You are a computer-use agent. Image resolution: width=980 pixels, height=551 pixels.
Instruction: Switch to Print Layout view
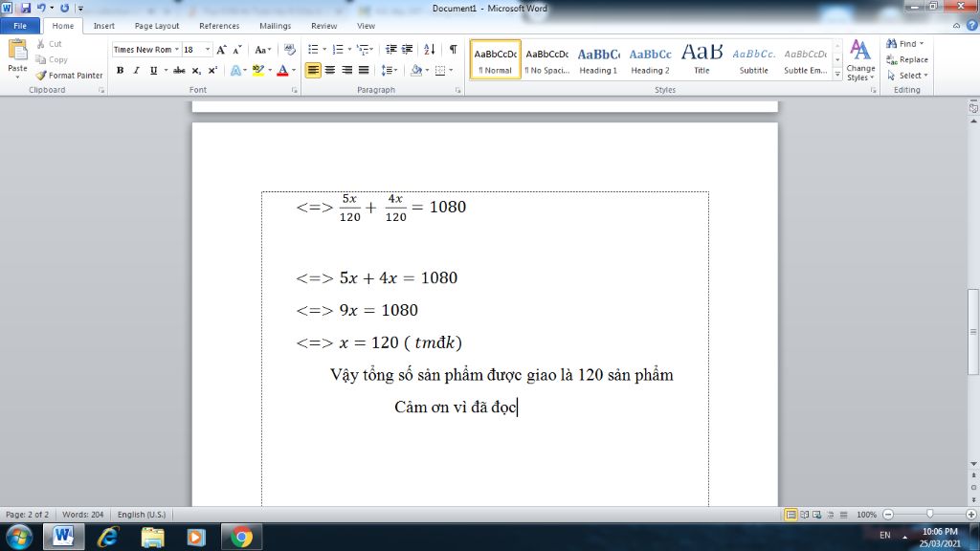[x=791, y=515]
